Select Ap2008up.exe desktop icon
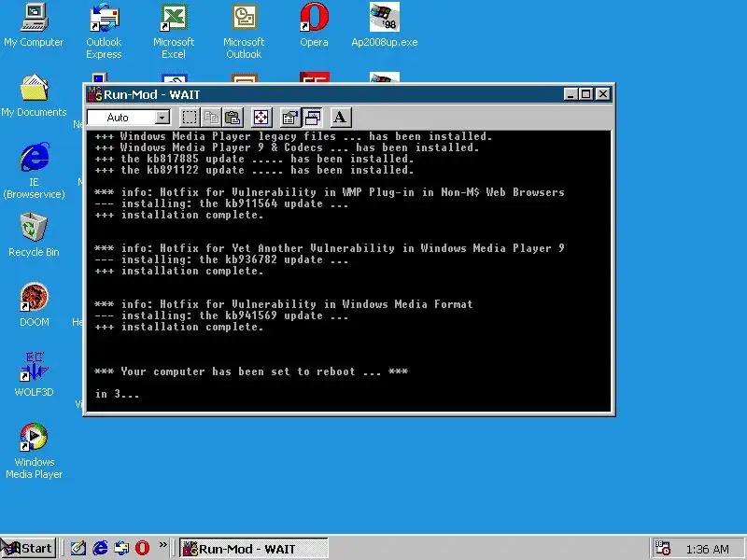 tap(385, 25)
